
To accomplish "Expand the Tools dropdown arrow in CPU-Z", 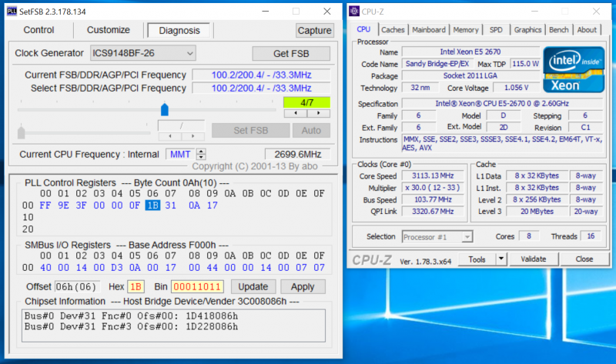I will tap(501, 259).
